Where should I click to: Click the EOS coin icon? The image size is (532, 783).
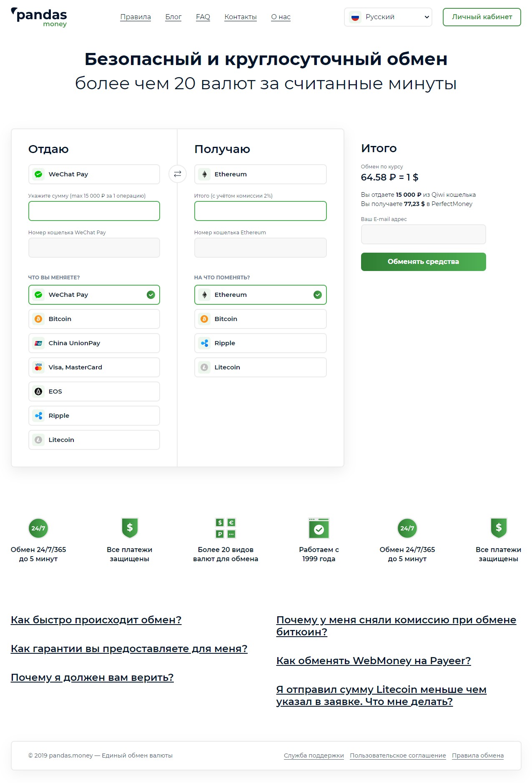pos(38,391)
